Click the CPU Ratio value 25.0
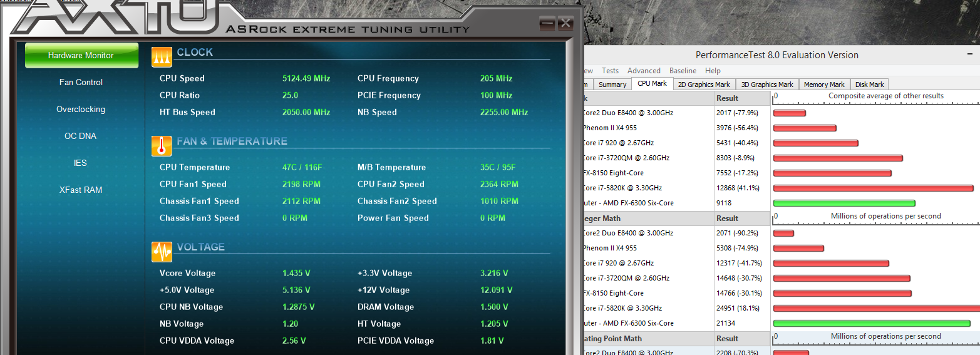Screen dimensions: 980x355 (290, 95)
